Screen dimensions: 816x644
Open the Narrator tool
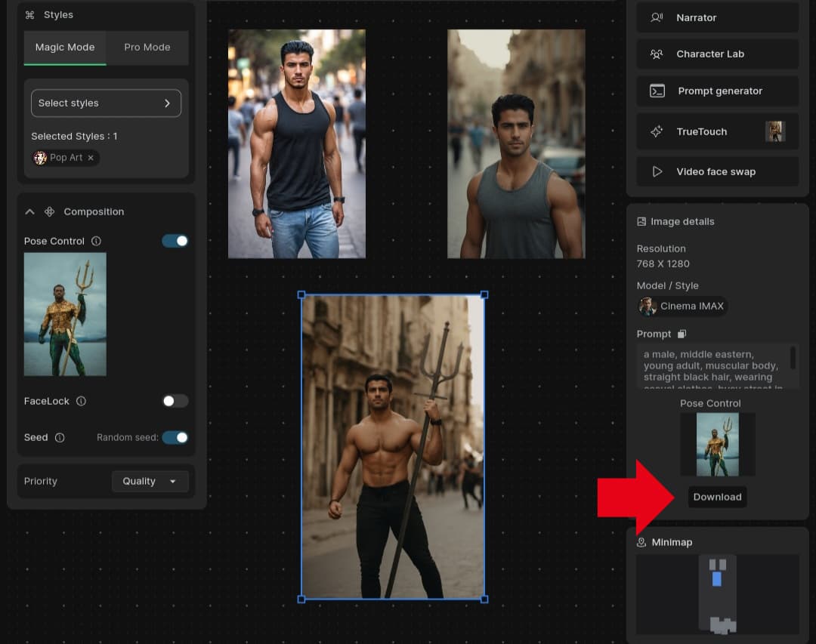pos(718,17)
